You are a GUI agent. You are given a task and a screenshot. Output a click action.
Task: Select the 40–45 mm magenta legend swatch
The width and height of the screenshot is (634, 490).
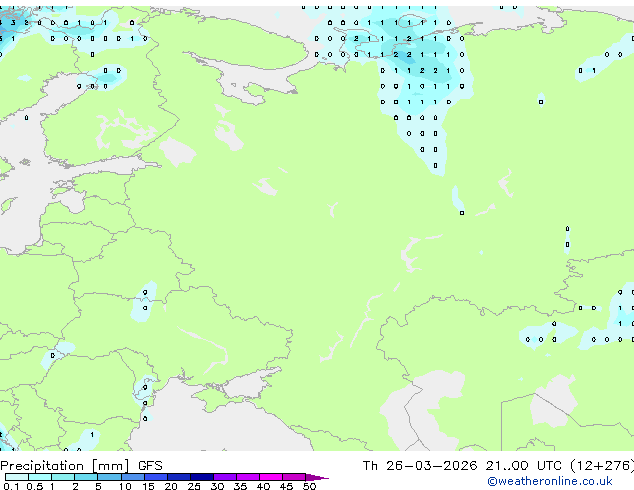tap(271, 477)
